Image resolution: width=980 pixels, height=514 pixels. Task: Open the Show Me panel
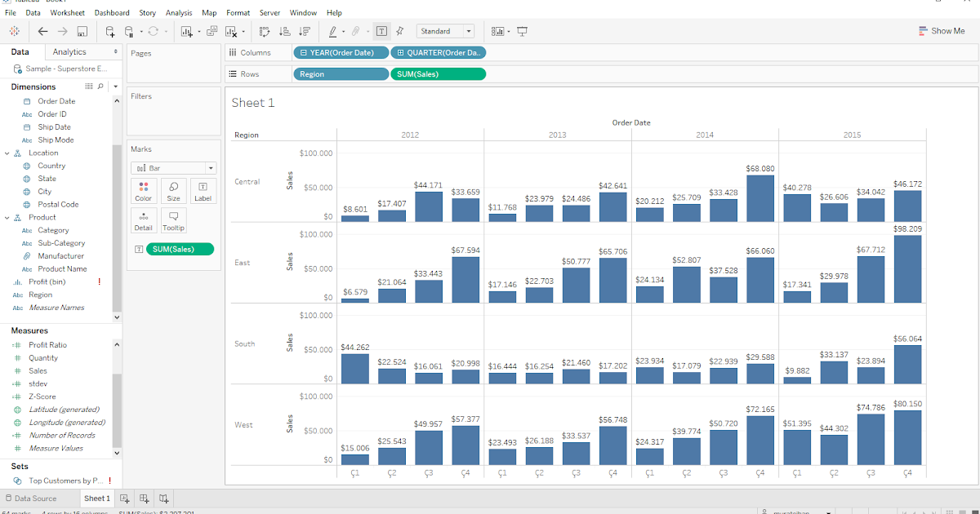click(942, 30)
